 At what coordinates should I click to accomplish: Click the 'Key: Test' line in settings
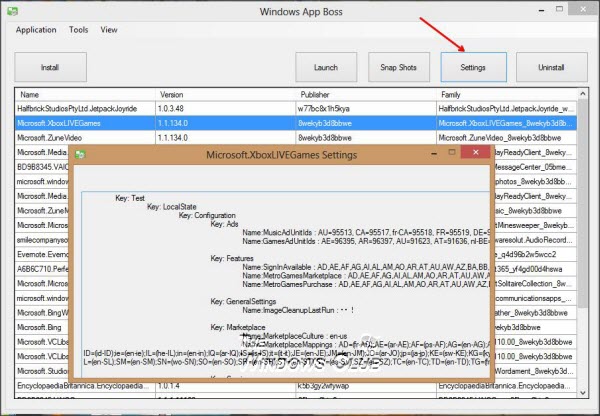click(x=130, y=198)
